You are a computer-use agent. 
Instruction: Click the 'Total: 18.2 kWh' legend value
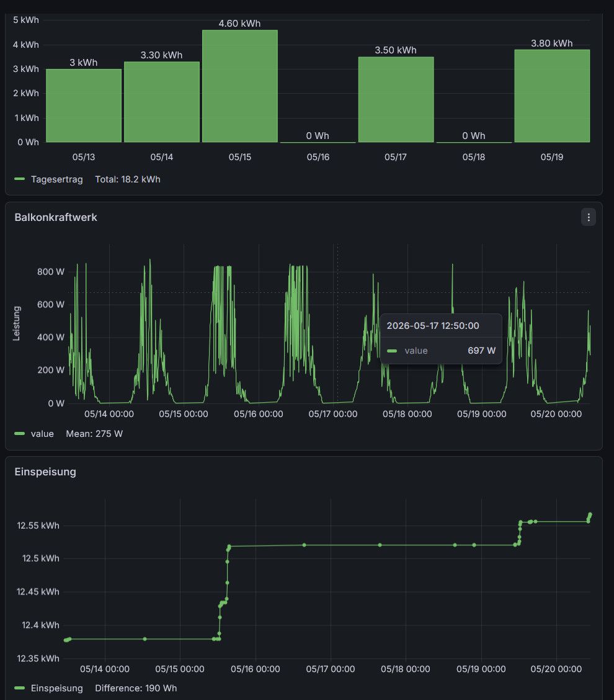[128, 179]
